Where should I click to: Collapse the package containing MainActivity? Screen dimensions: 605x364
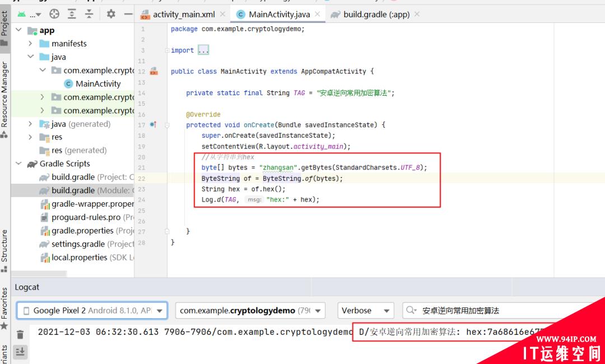coord(43,70)
